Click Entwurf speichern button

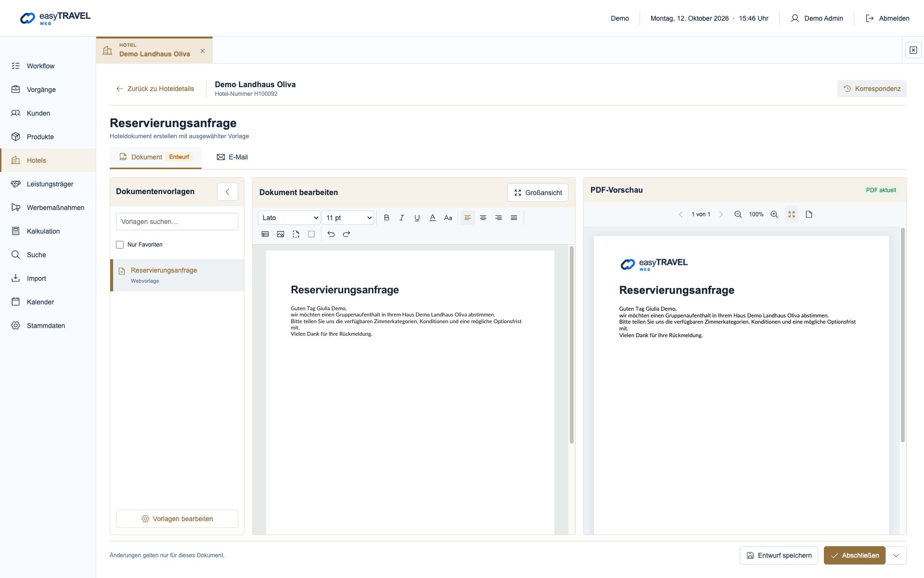tap(779, 555)
